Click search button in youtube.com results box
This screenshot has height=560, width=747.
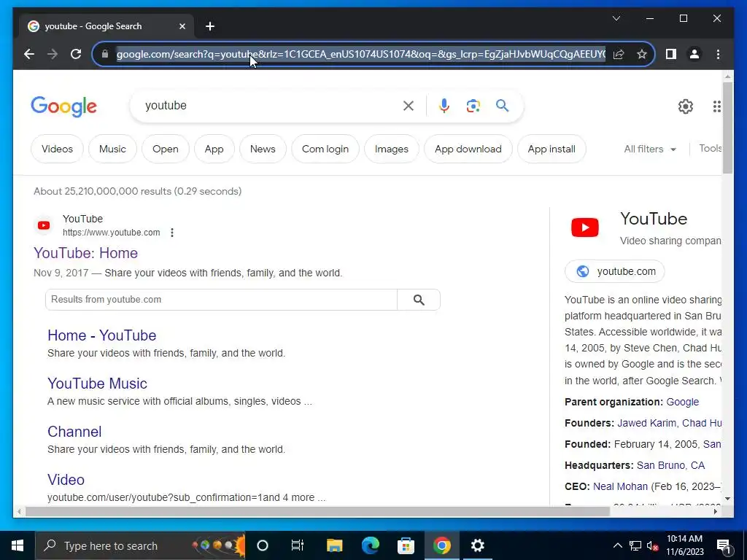419,300
